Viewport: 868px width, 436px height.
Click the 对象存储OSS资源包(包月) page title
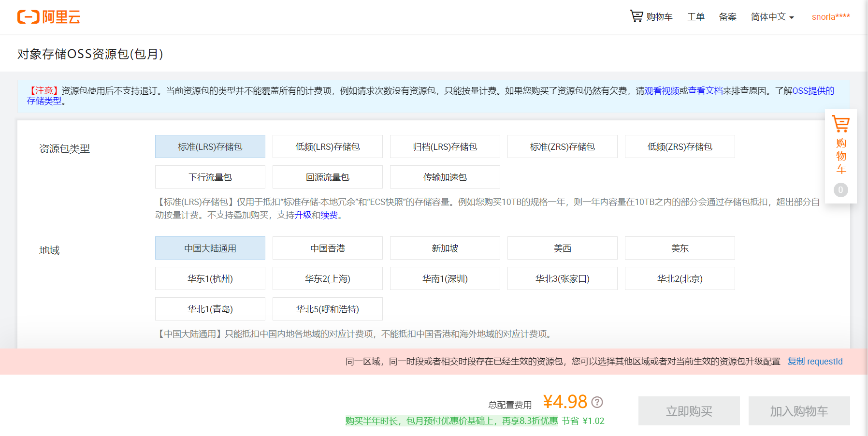click(90, 54)
